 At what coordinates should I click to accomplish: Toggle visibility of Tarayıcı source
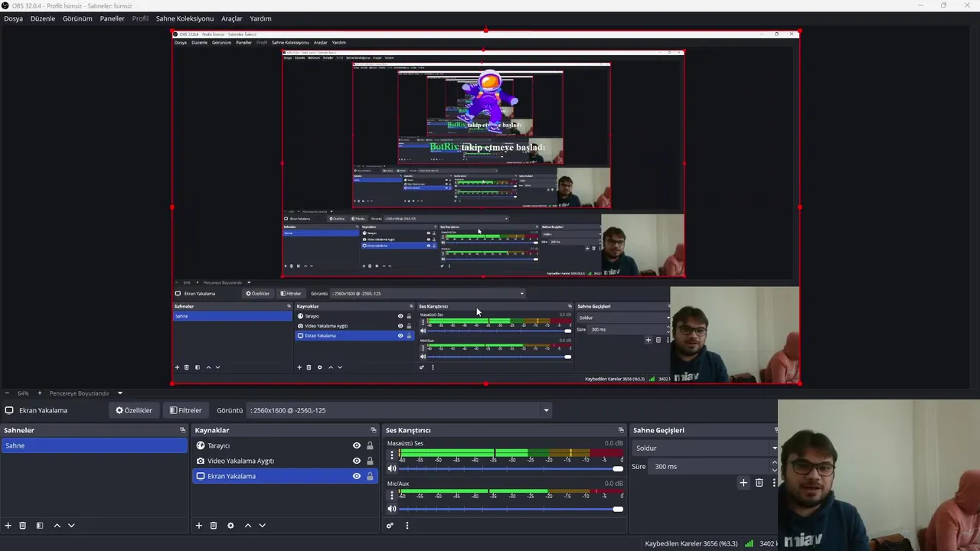tap(357, 445)
